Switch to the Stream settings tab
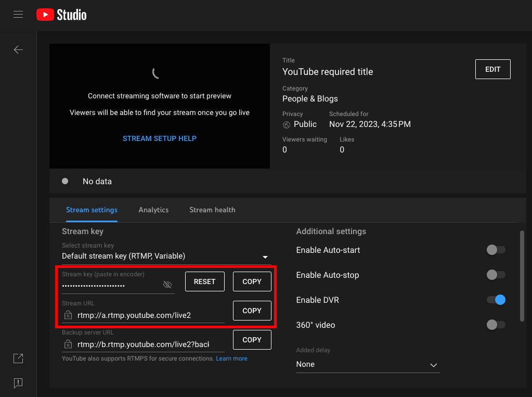Screen dimensions: 532x397 [92, 210]
